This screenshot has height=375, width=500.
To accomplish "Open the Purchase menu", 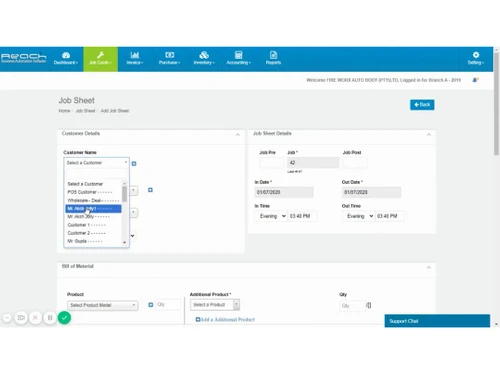I will pyautogui.click(x=169, y=59).
